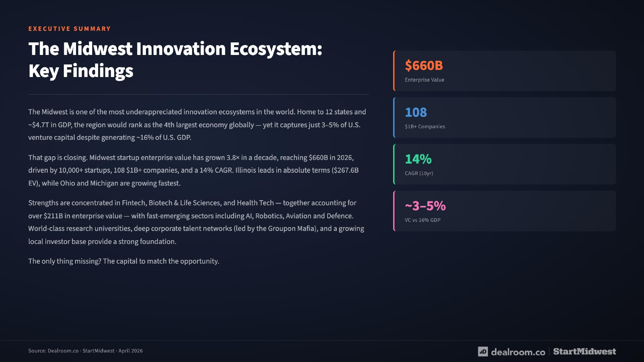Image resolution: width=644 pixels, height=362 pixels.
Task: Click the 14% CAGR (10yr) stat card
Action: (x=504, y=164)
